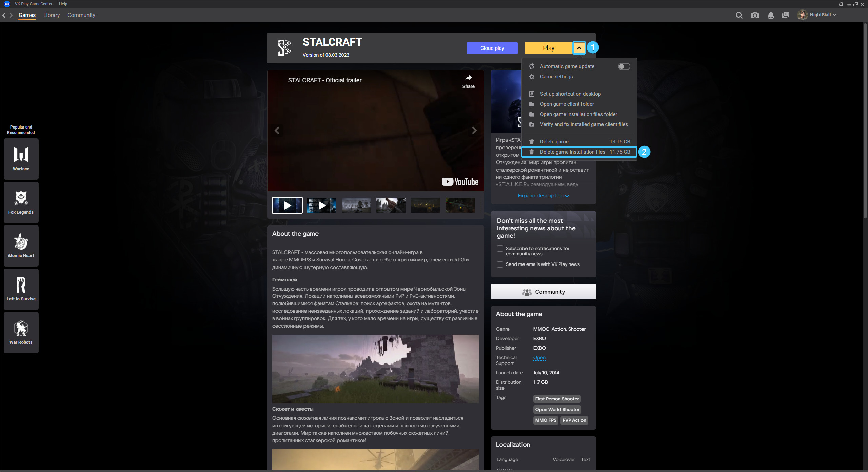
Task: Check Subscribe to notifications for community news
Action: click(x=500, y=249)
